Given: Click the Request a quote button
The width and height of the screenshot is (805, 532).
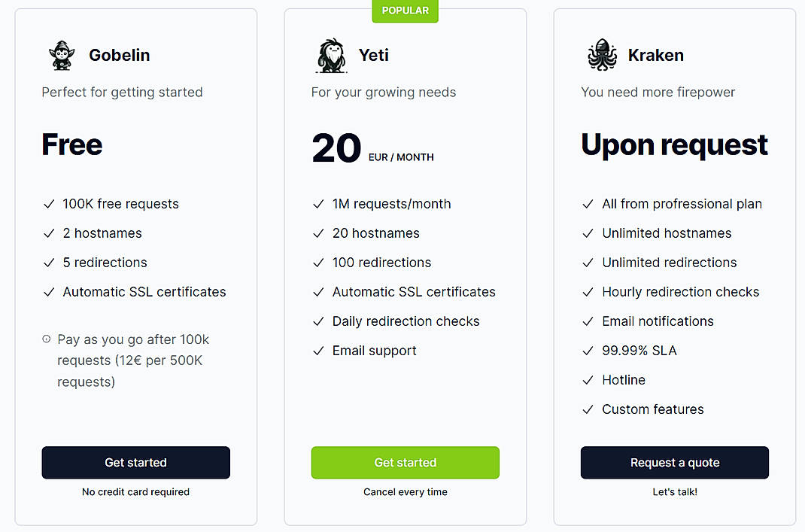Looking at the screenshot, I should tap(674, 462).
